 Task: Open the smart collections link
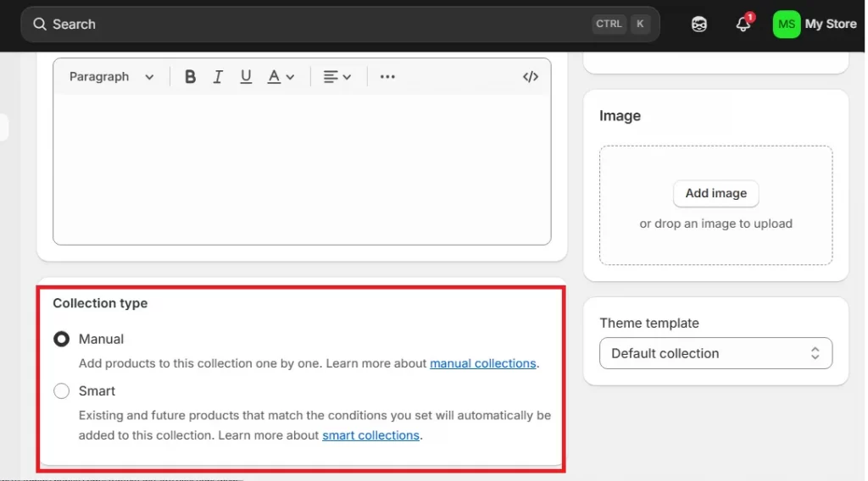(x=371, y=435)
